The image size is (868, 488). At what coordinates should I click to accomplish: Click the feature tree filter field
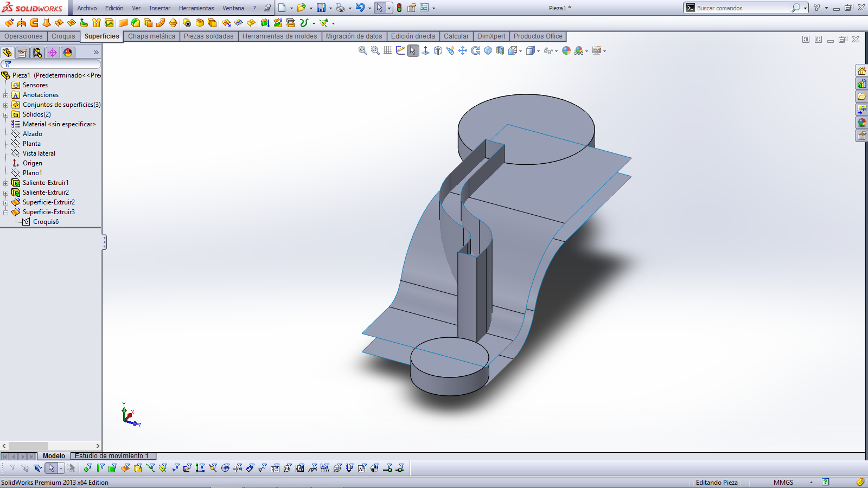click(52, 64)
